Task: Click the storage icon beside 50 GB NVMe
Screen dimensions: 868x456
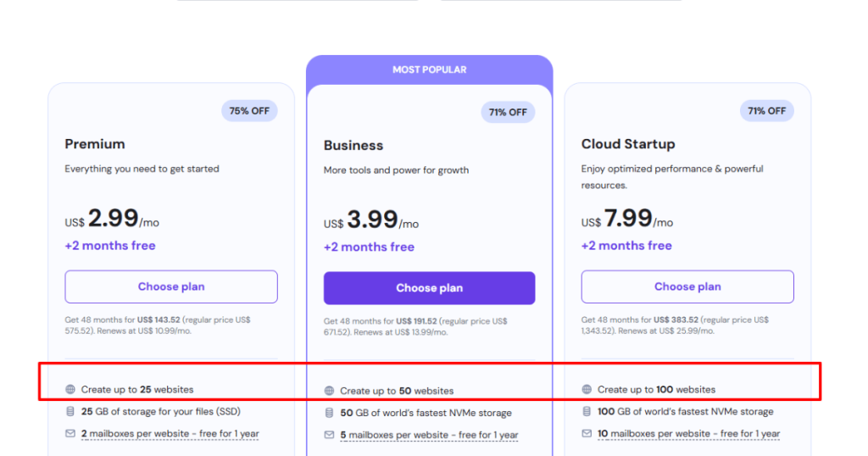Action: (329, 414)
